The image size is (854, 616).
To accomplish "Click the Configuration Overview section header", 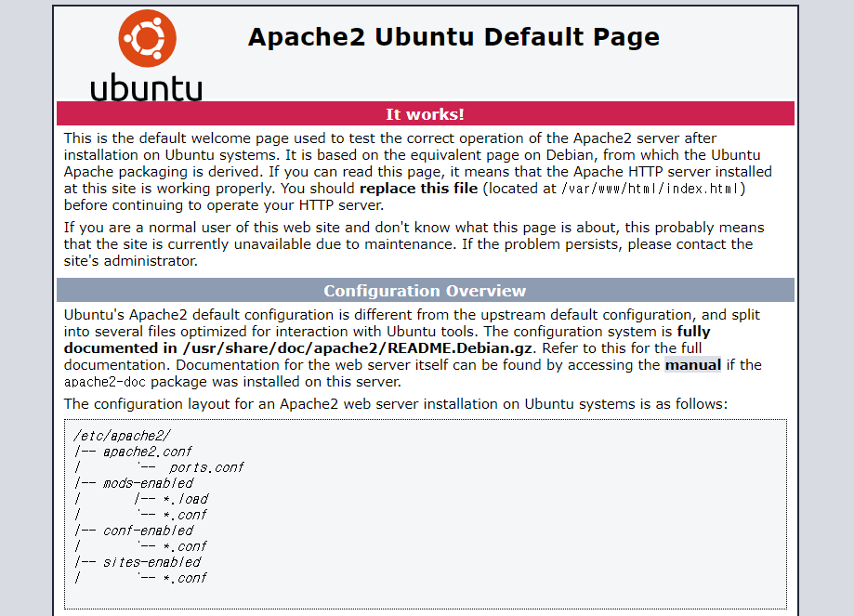I will pos(426,290).
